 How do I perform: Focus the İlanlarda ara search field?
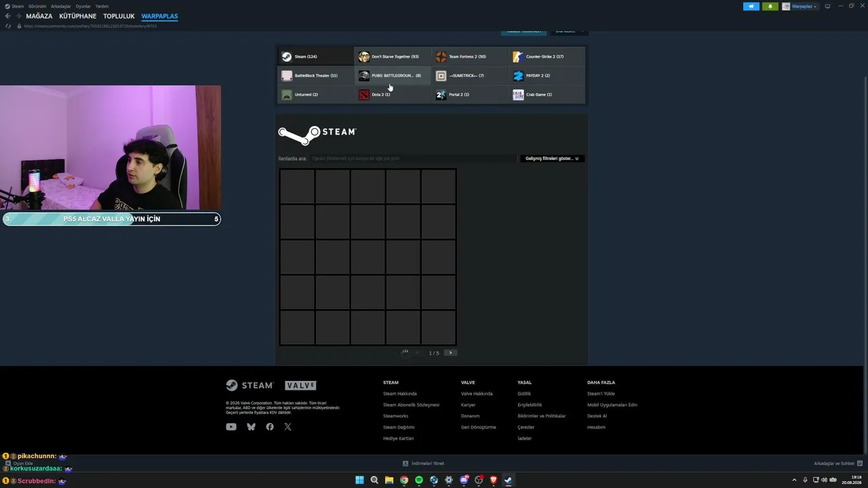pos(413,159)
